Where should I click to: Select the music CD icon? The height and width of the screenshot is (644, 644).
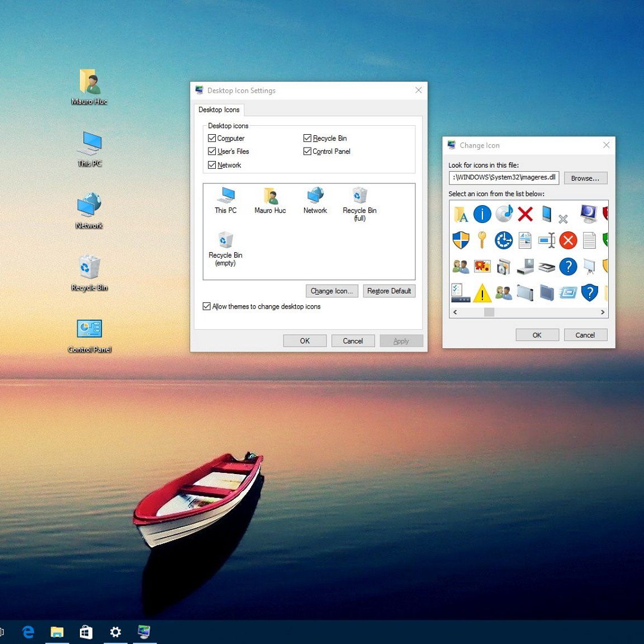[504, 214]
